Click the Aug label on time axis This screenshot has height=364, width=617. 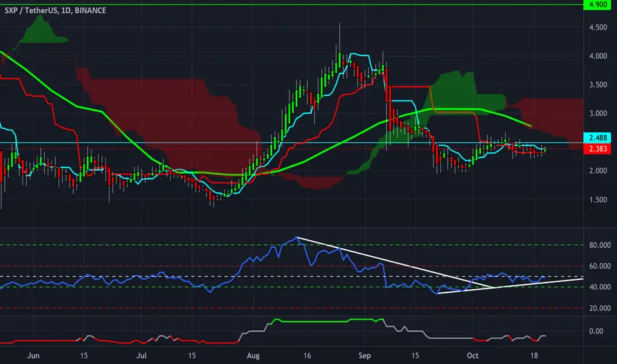click(253, 356)
